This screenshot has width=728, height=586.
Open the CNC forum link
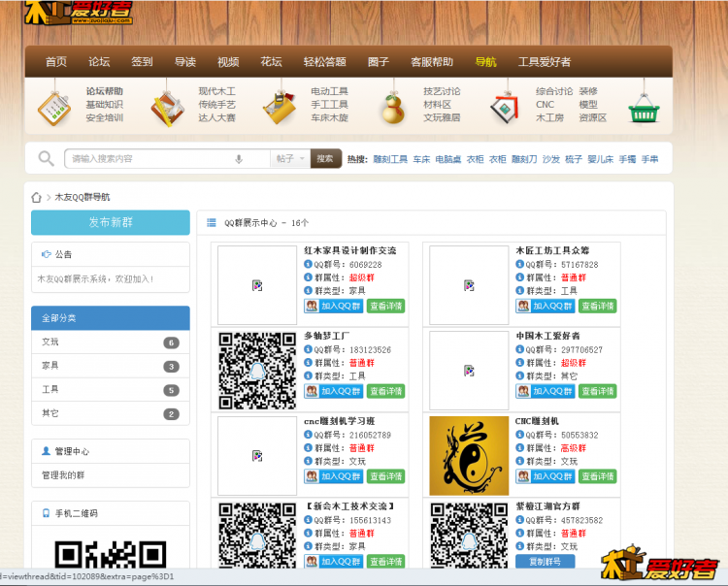click(546, 105)
